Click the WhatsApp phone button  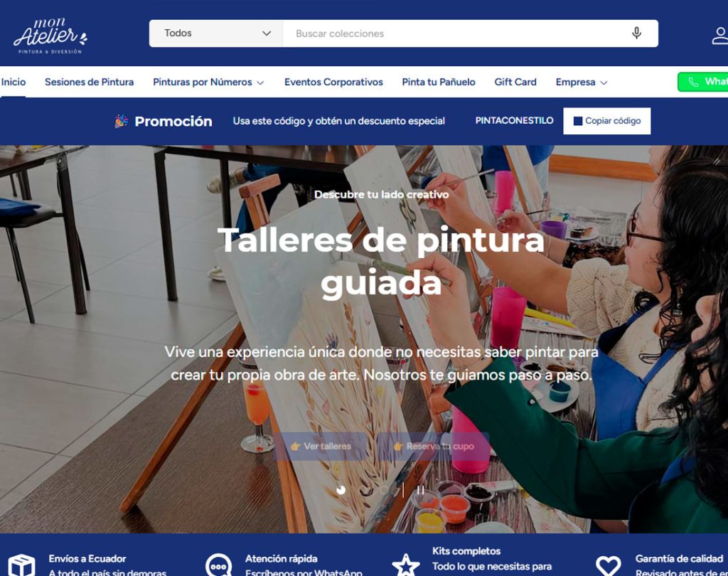[702, 82]
